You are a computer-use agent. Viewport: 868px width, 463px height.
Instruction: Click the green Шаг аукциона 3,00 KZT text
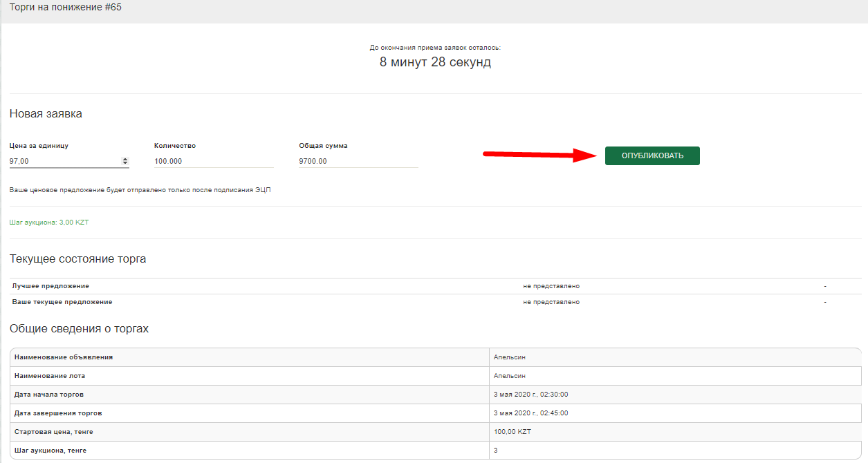click(49, 223)
